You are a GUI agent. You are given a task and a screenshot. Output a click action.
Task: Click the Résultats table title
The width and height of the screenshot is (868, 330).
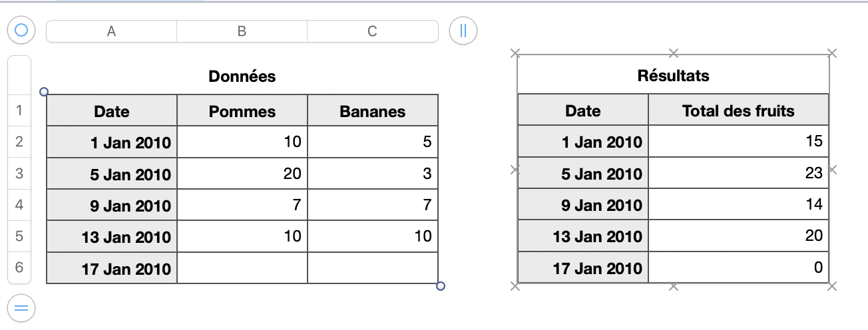coord(673,76)
